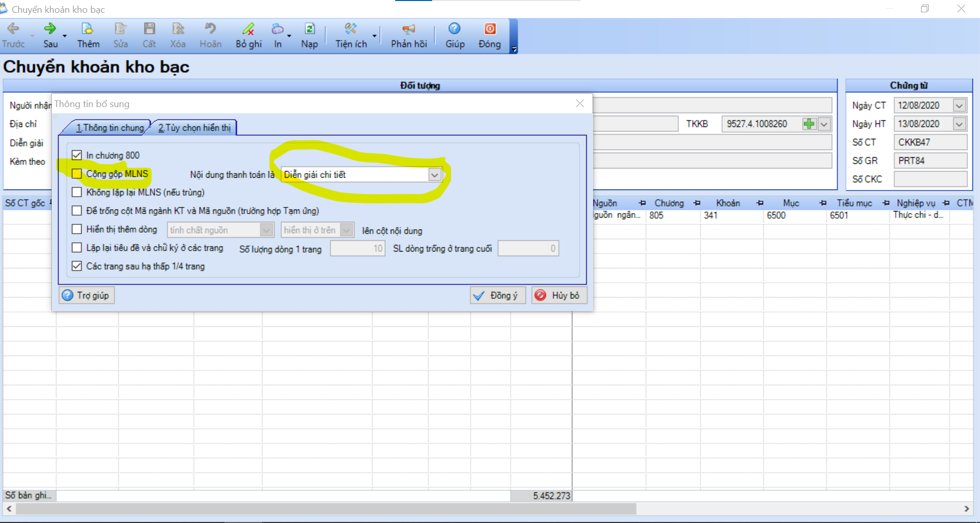Click the green plus icon beside TKKB

coord(809,124)
